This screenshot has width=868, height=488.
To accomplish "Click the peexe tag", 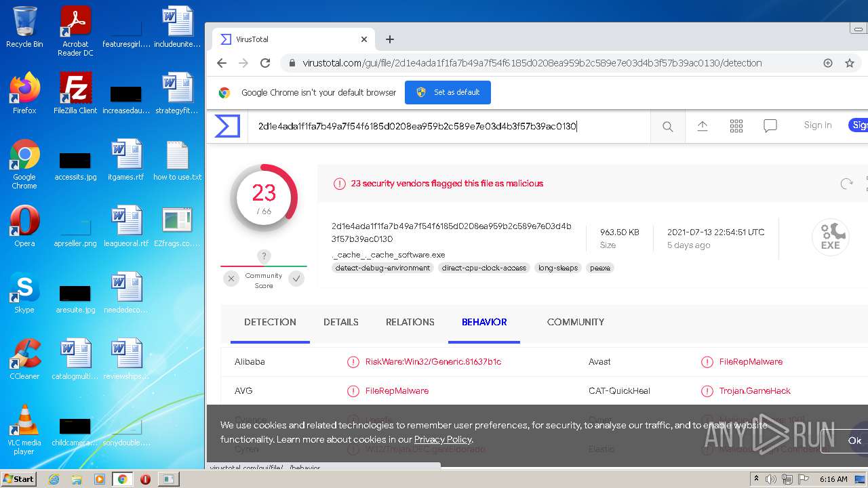I will (x=600, y=268).
